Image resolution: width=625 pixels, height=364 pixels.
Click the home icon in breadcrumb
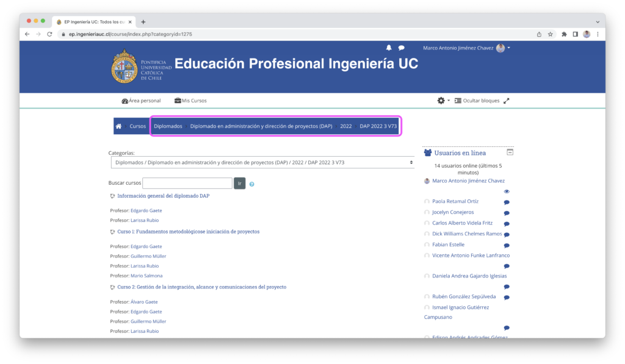pyautogui.click(x=118, y=126)
